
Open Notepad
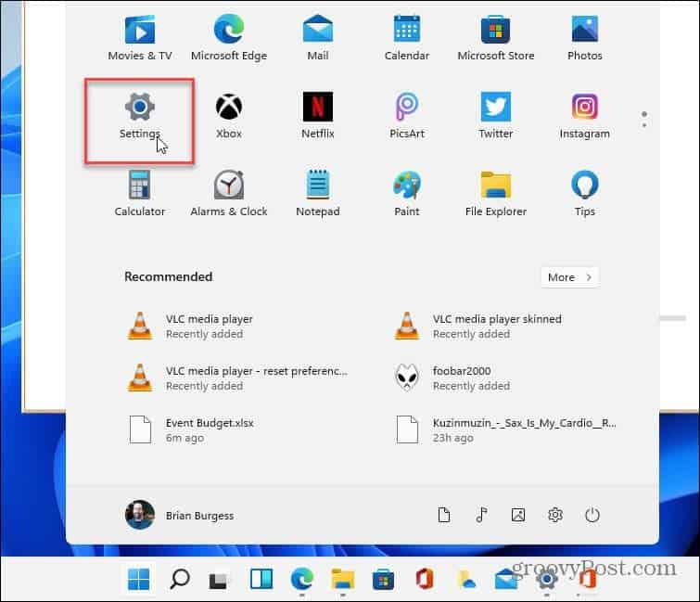click(317, 193)
